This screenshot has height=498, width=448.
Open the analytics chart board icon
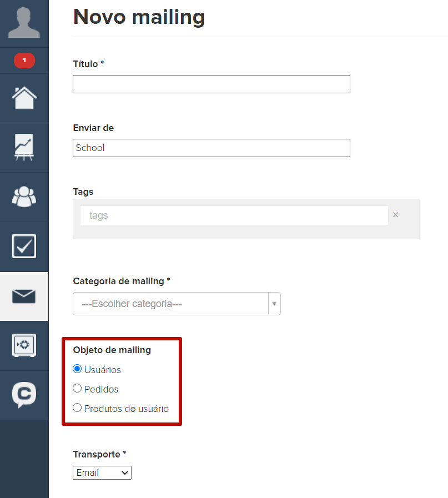click(24, 148)
